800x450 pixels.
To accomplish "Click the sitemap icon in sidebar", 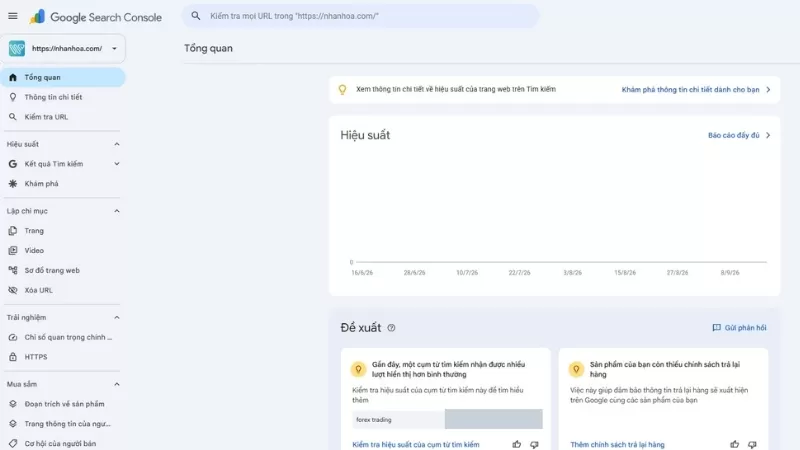I will tap(13, 270).
